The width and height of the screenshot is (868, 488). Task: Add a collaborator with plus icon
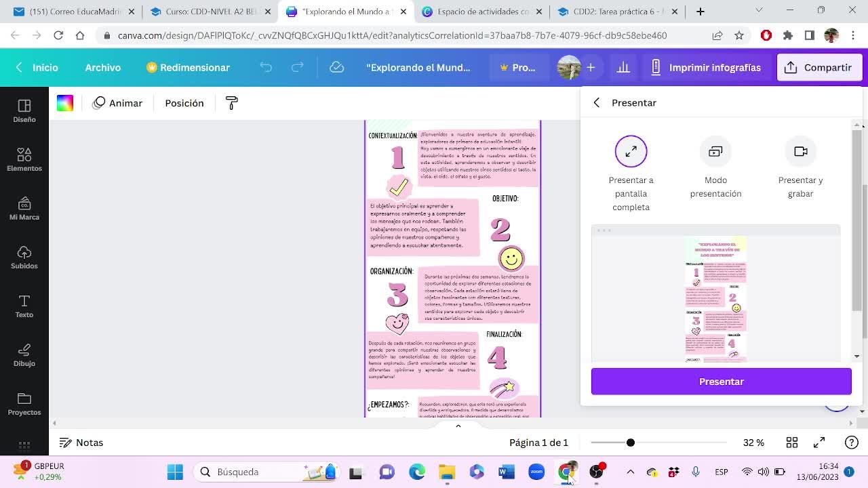tap(591, 67)
